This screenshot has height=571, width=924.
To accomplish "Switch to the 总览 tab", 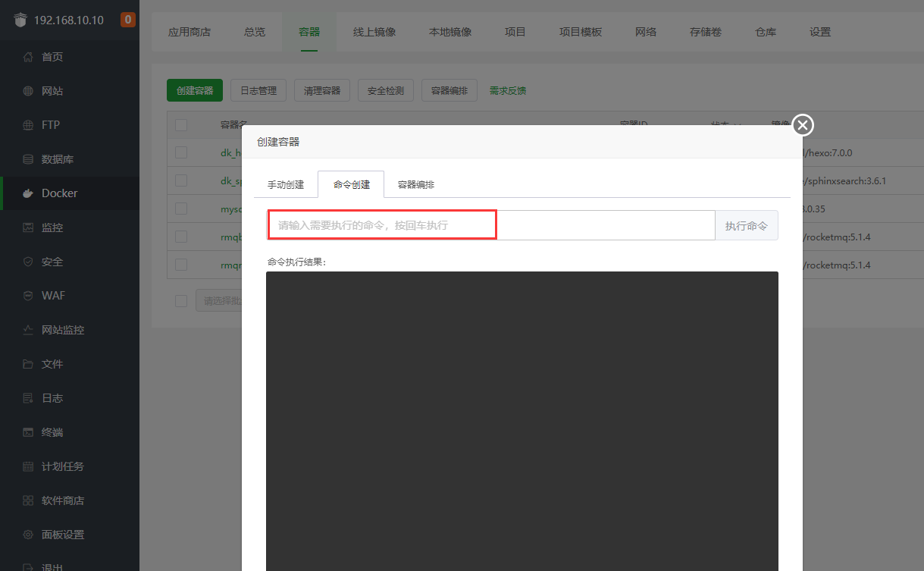I will 255,32.
